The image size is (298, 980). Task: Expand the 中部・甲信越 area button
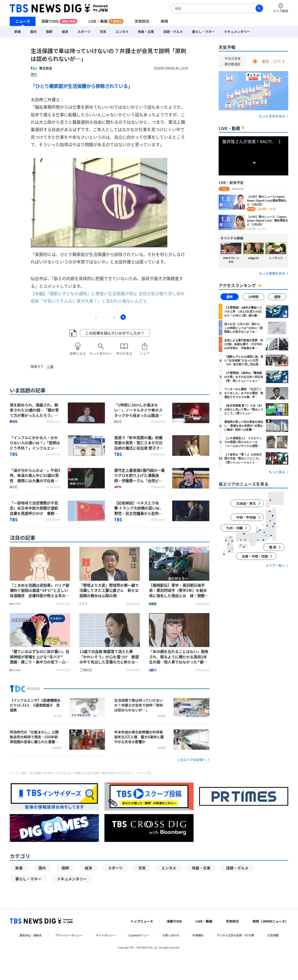point(247,517)
